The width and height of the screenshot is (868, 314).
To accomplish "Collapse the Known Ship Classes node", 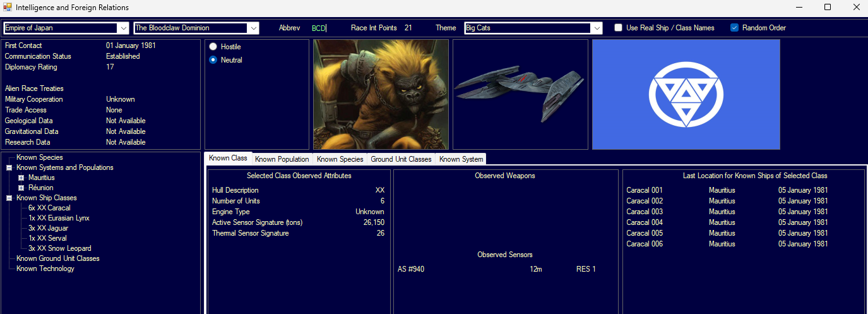I will [x=9, y=198].
